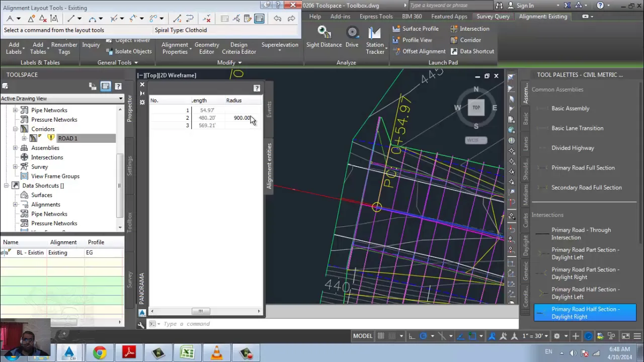Image resolution: width=644 pixels, height=362 pixels.
Task: Open the Survey Query ribbon tab
Action: [x=493, y=17]
